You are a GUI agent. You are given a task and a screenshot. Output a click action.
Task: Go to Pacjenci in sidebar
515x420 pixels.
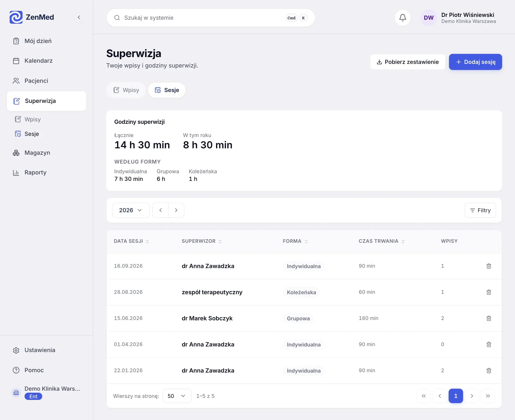tap(47, 81)
